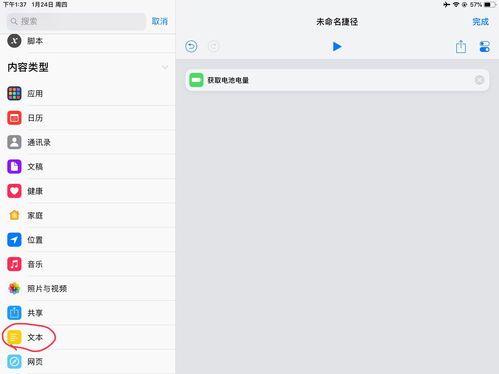Open shortcut settings toggle icon
Screen dimensions: 499x374
tap(484, 47)
